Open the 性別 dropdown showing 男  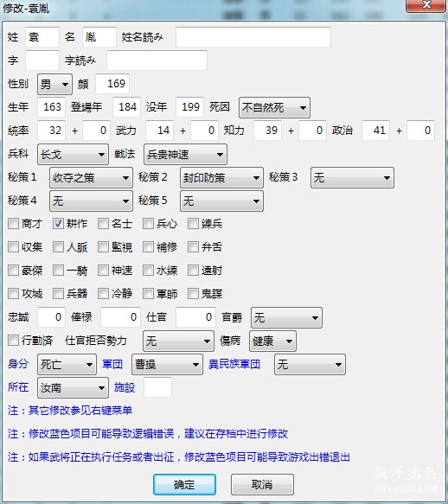(54, 84)
